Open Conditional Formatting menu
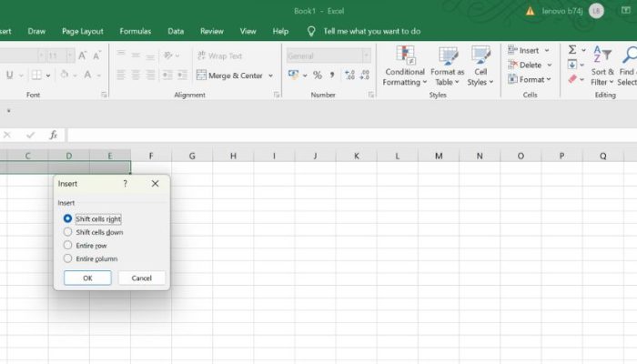This screenshot has width=637, height=364. pos(405,66)
